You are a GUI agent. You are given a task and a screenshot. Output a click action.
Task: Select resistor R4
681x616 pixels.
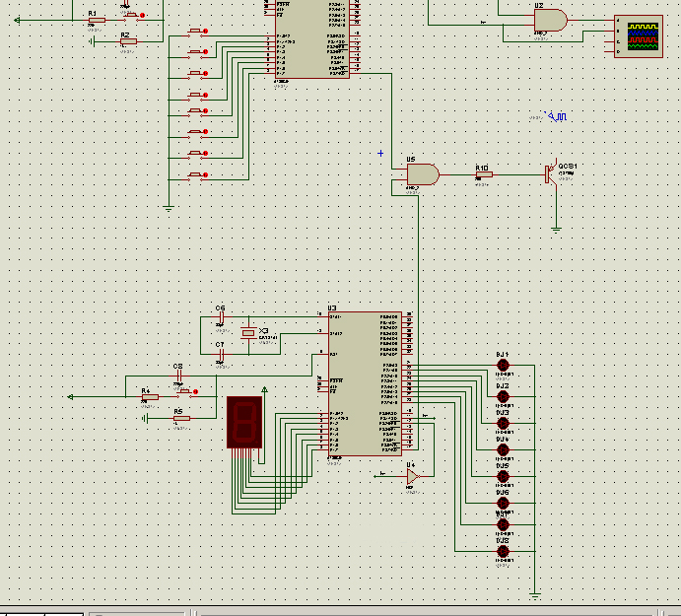point(150,397)
